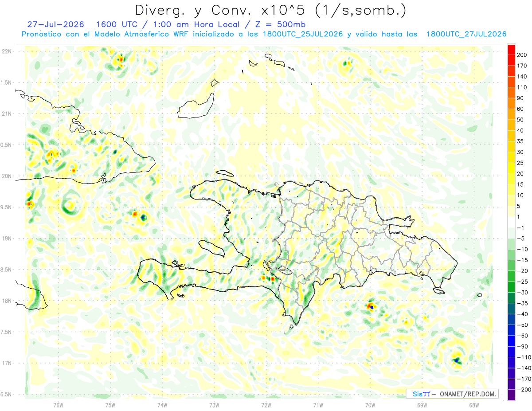
Task: Click the '70W' longitude label
Action: point(370,404)
